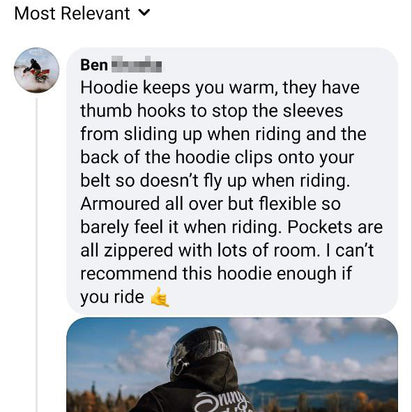Click the chevron arrow beside Most Relevant
This screenshot has width=412, height=412.
tap(144, 13)
